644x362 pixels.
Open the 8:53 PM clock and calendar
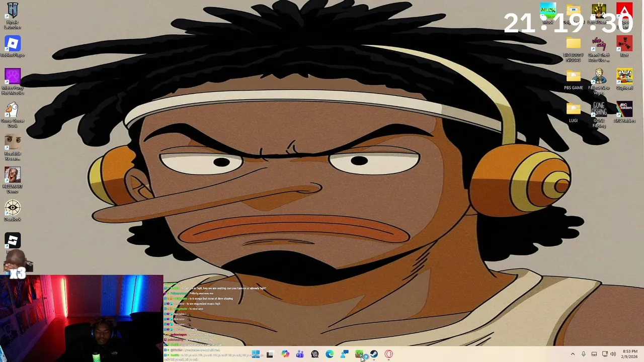point(630,354)
